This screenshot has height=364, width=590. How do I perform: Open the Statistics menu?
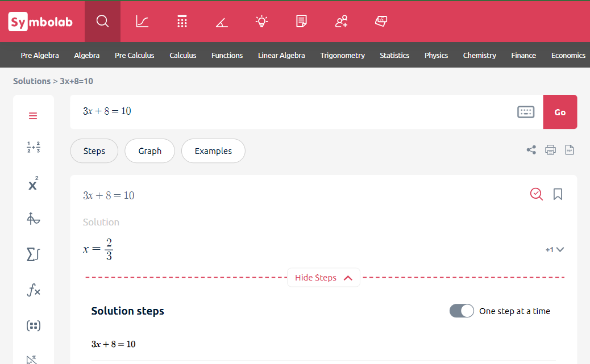tap(394, 55)
